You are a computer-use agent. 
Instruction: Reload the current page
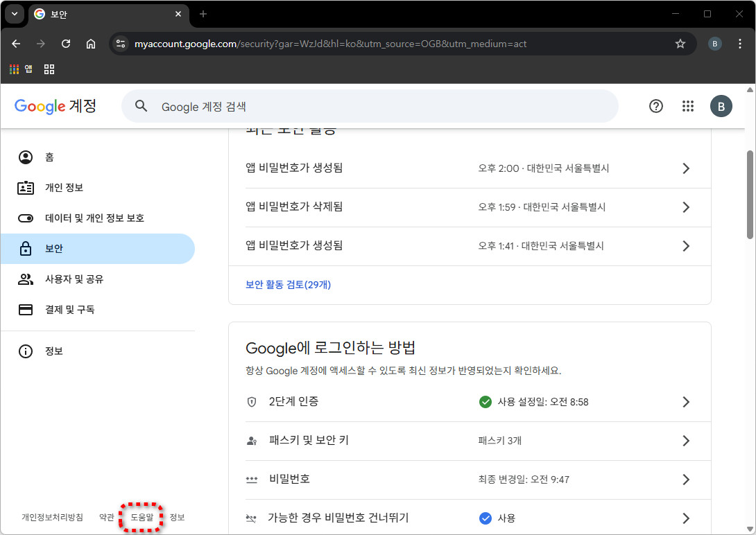(x=66, y=44)
